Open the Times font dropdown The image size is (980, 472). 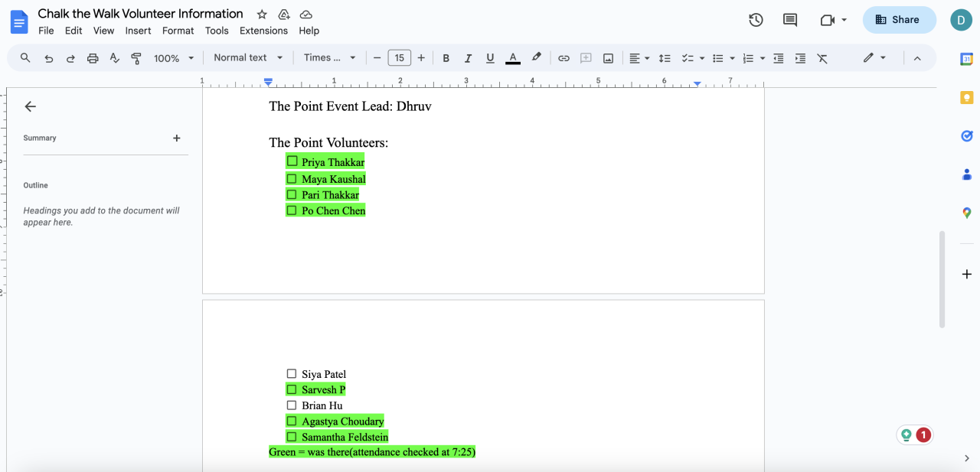click(x=330, y=58)
